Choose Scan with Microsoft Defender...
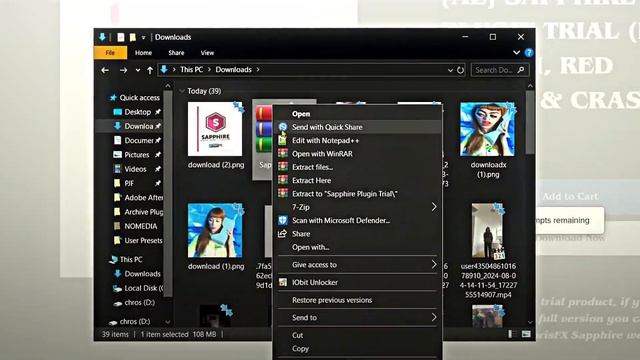Viewport: 640px width, 360px height. (358, 220)
